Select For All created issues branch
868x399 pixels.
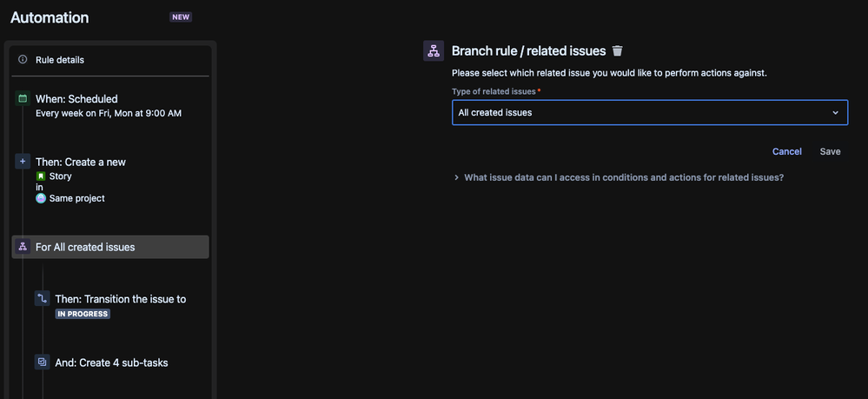[110, 247]
